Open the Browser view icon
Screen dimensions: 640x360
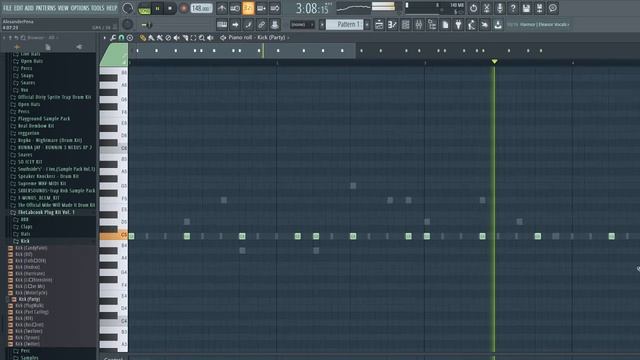pos(432,25)
